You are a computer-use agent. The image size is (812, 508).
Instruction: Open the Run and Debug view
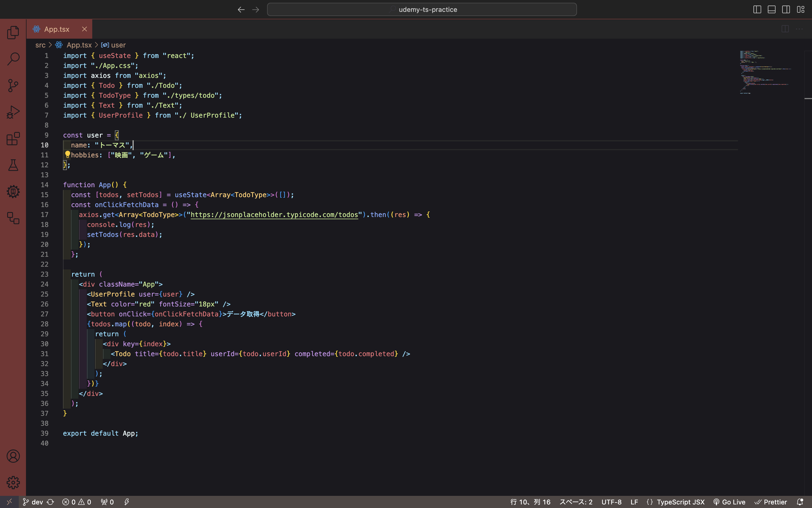[13, 112]
